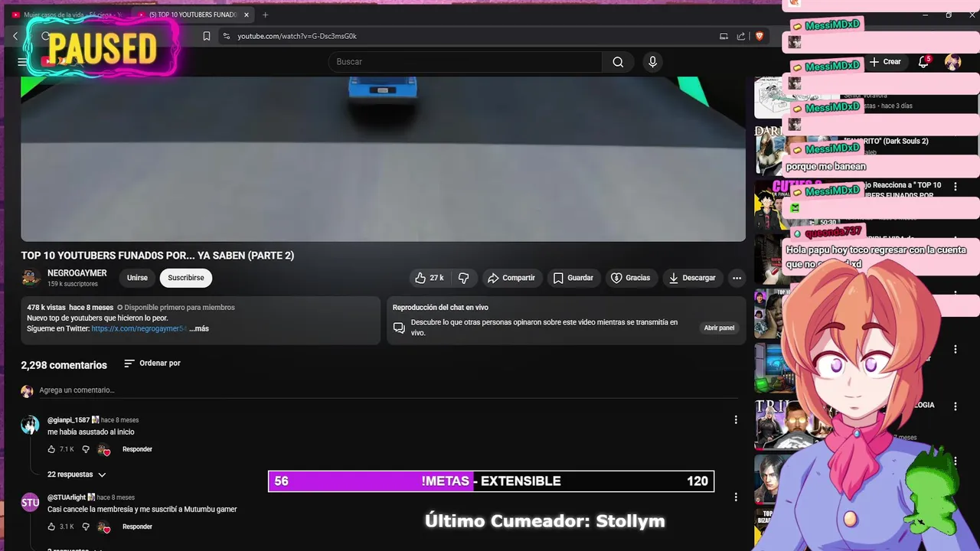This screenshot has height=551, width=980.
Task: Click the @STUArlight username
Action: [67, 497]
